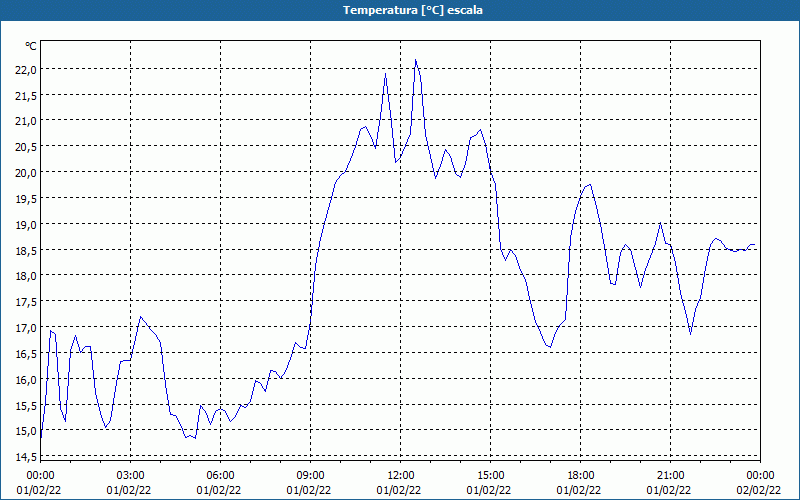Select the 12:00 time label

[x=401, y=476]
